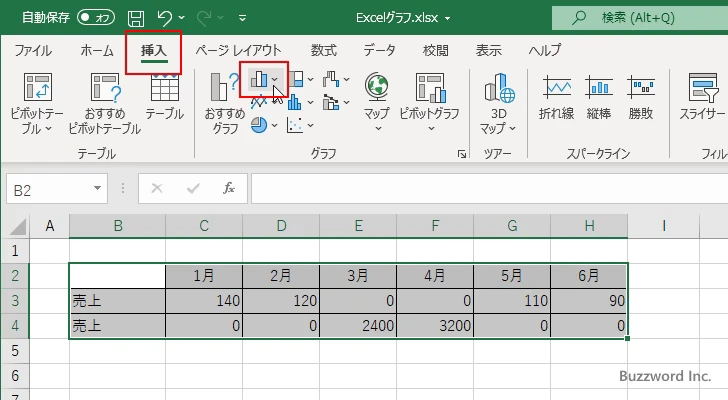Viewport: 728px width, 400px height.
Task: Select row 1 header
Action: coord(15,251)
